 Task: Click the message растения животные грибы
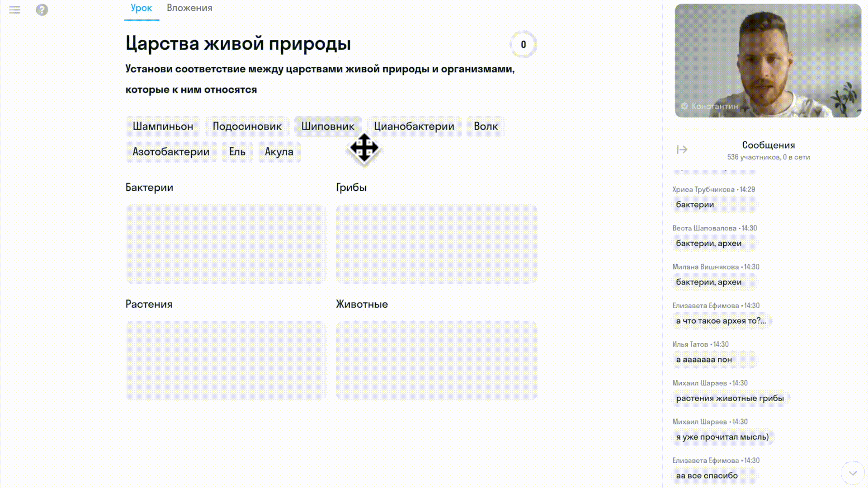click(x=730, y=399)
